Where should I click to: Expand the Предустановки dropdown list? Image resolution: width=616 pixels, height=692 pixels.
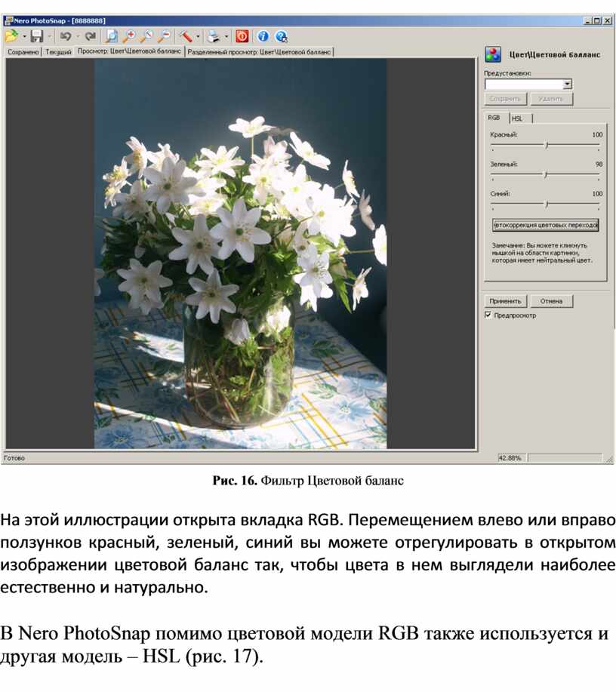point(567,85)
